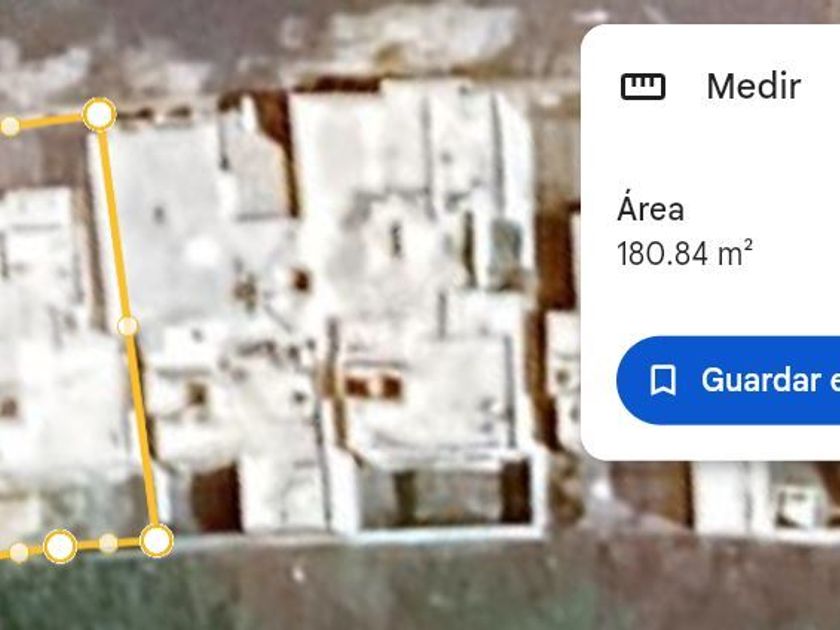Select the top corner vertex of the yellow polygon
This screenshot has height=630, width=840.
coord(99,115)
